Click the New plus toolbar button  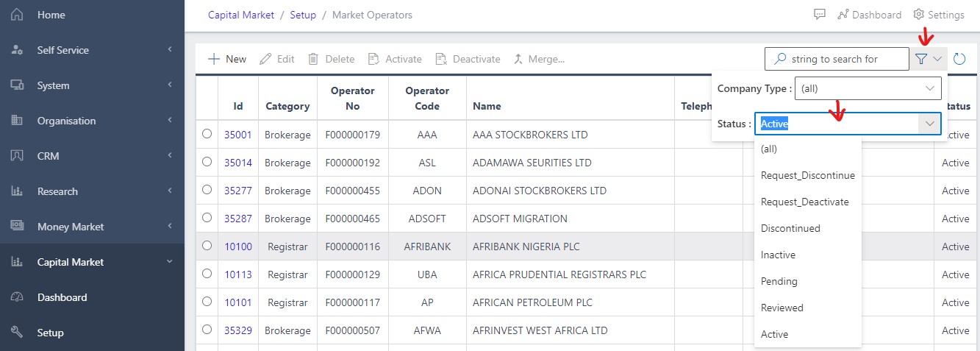tap(227, 59)
